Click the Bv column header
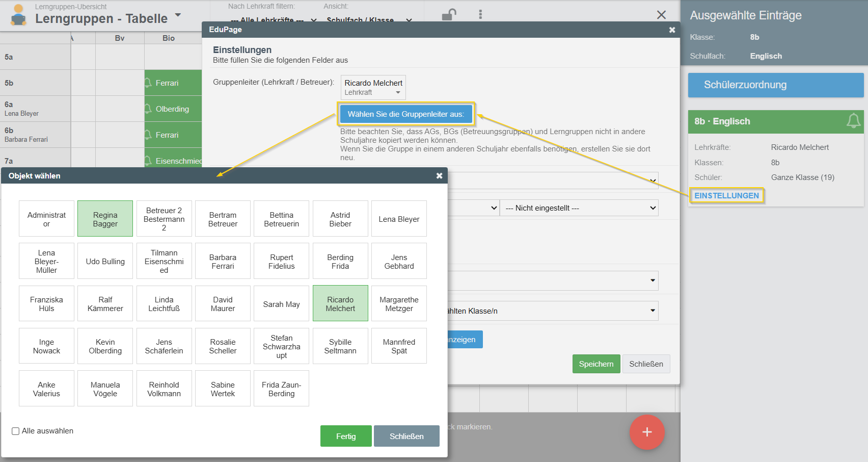Screen dimensions: 868x462 tap(120, 38)
